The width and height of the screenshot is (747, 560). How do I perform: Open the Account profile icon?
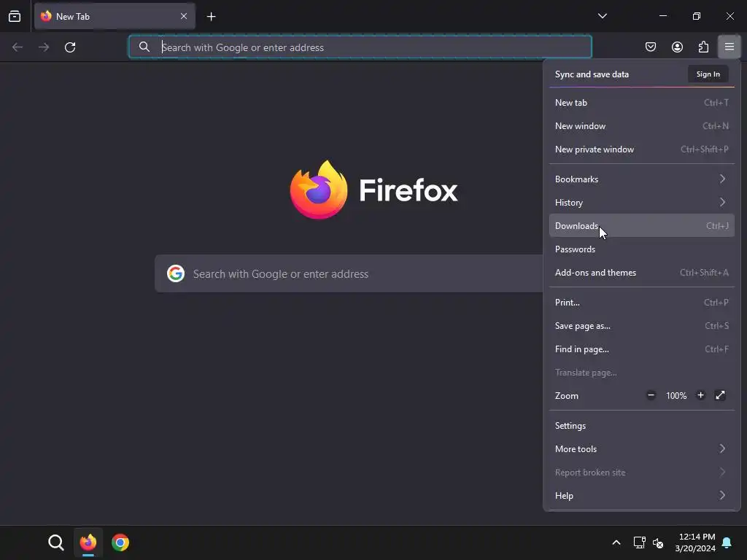[677, 47]
